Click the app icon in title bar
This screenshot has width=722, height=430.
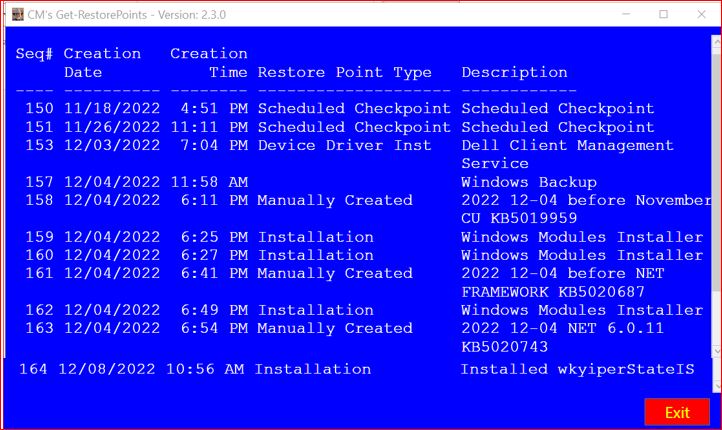tap(17, 15)
